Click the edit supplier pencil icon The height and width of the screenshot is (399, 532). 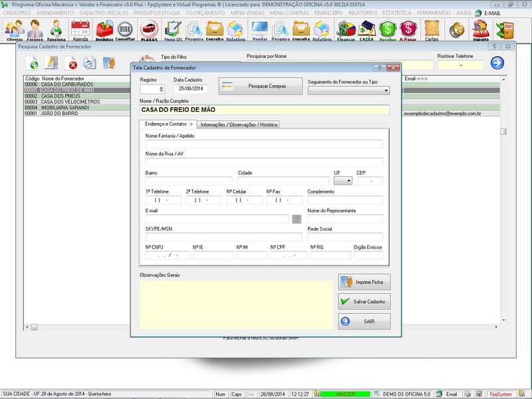click(51, 63)
